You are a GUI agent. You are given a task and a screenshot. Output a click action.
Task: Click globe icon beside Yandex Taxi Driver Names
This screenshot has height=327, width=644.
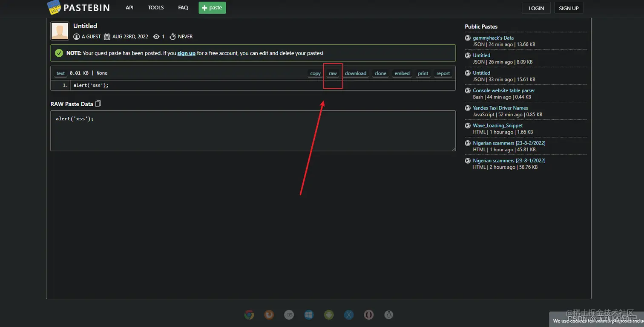pos(468,108)
